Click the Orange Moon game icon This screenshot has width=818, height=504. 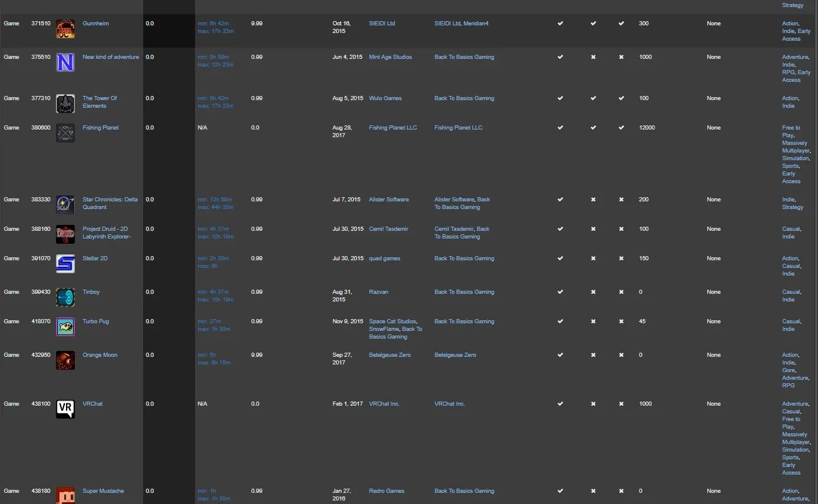point(65,360)
